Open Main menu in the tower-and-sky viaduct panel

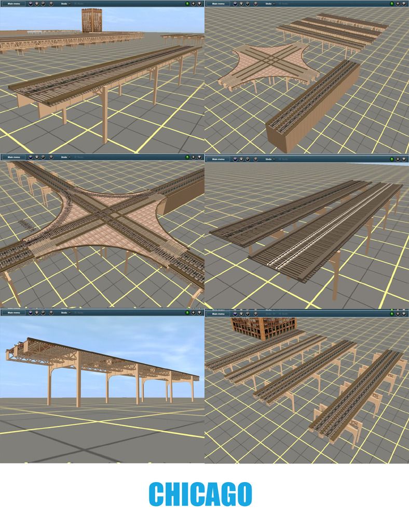[x=14, y=4]
